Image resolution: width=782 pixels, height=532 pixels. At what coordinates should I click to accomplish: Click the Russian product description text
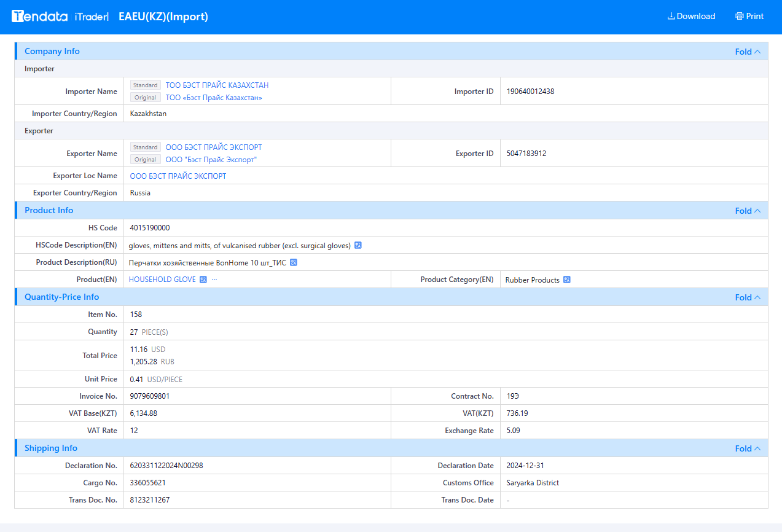point(208,262)
